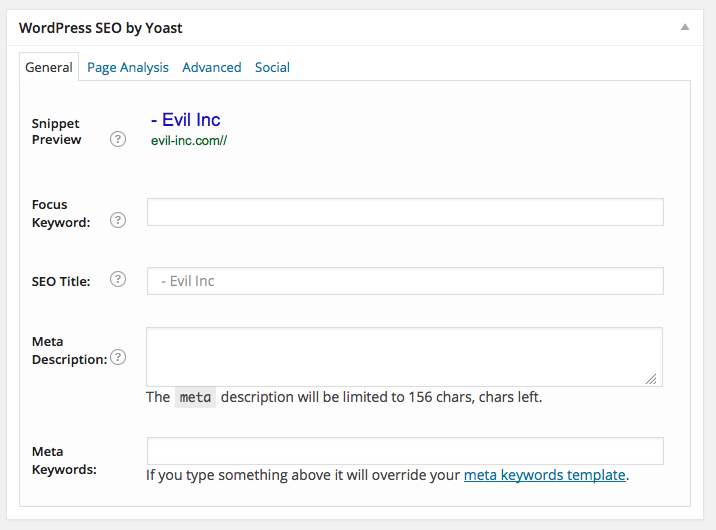Focus the SEO Title input box
This screenshot has height=530, width=716.
pos(405,281)
